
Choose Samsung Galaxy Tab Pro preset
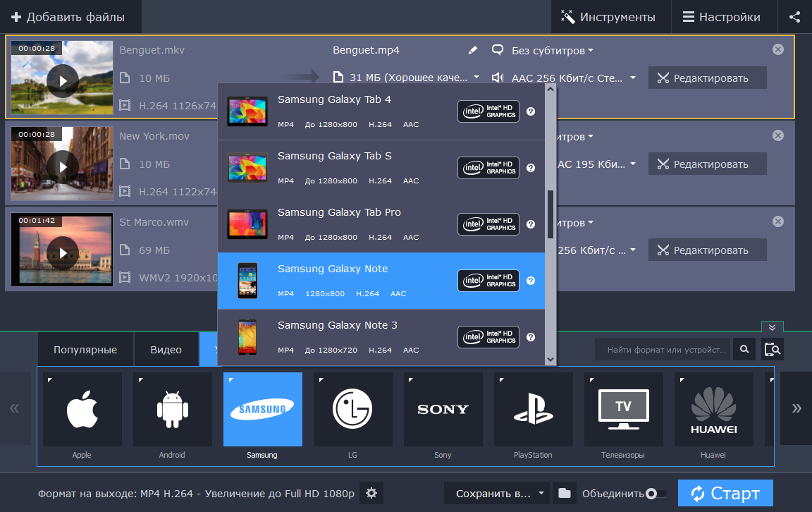[x=381, y=224]
